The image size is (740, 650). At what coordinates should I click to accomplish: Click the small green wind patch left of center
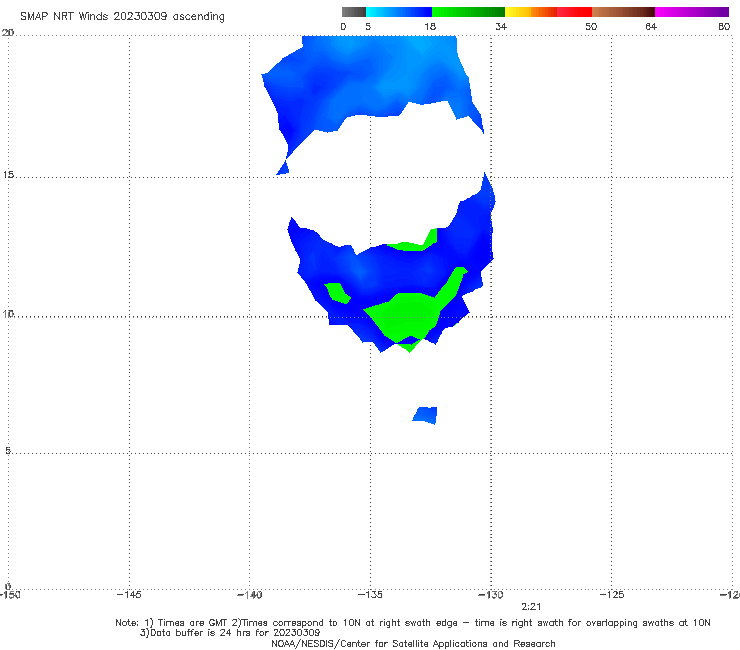click(x=337, y=293)
